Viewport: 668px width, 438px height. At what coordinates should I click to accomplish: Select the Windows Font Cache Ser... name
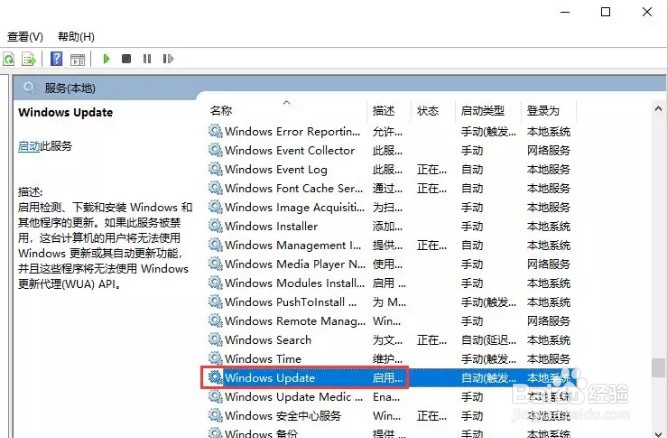294,188
